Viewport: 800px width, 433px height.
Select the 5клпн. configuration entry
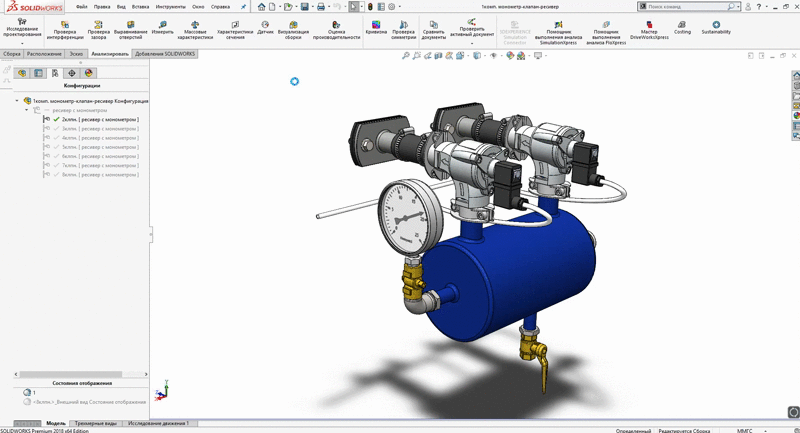[x=99, y=147]
